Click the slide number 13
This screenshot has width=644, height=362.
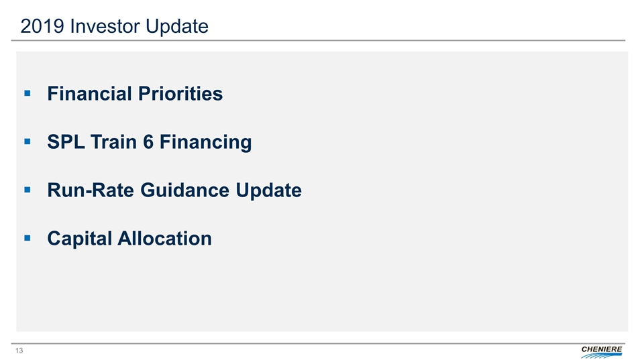click(26, 351)
